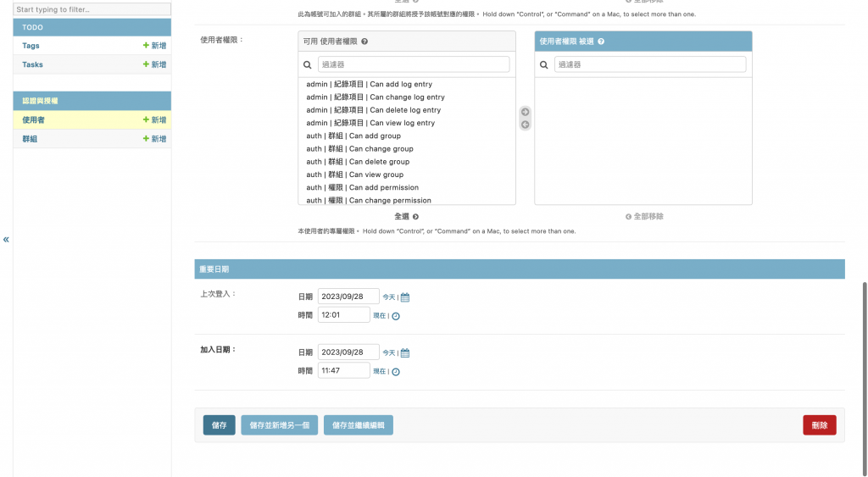Click the TODO section header
Viewport: 868px width, 477px height.
click(92, 27)
